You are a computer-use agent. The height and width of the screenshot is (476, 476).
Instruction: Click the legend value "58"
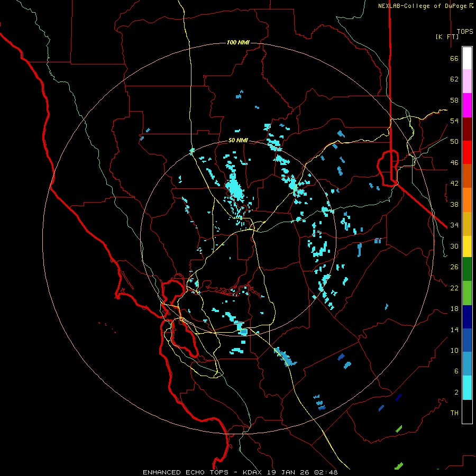click(454, 100)
